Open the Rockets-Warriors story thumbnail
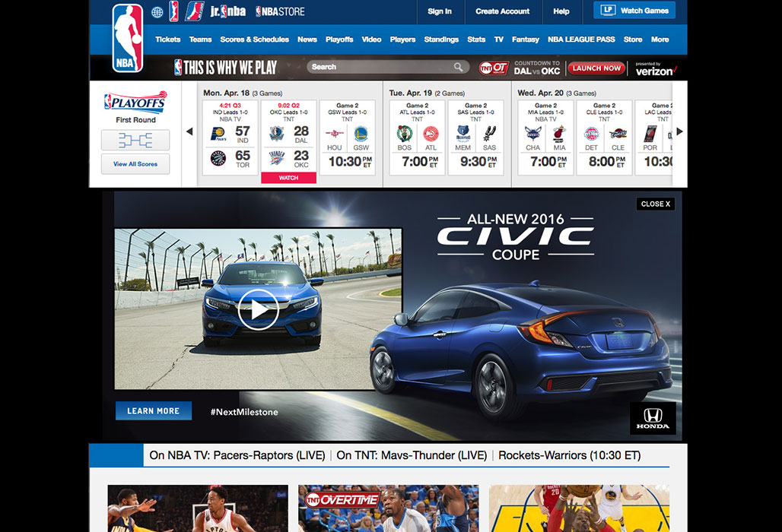 [x=579, y=508]
